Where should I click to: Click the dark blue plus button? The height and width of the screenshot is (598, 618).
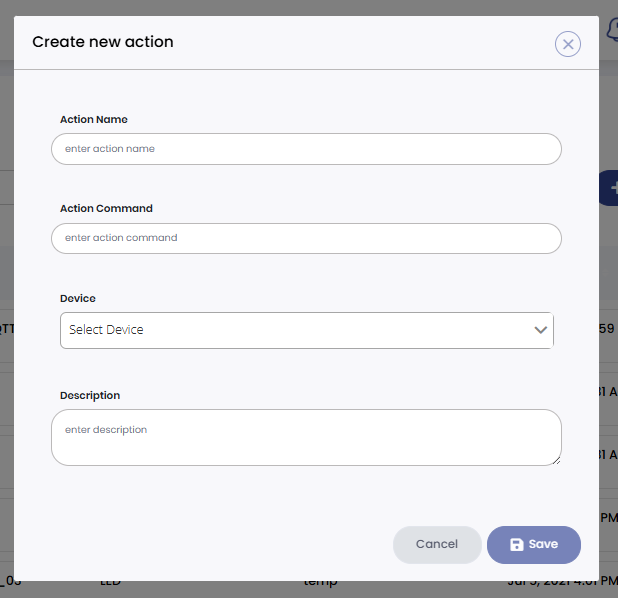(608, 188)
